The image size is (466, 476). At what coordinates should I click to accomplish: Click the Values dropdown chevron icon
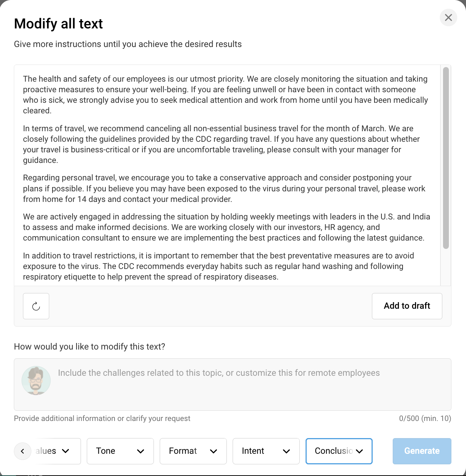[66, 451]
